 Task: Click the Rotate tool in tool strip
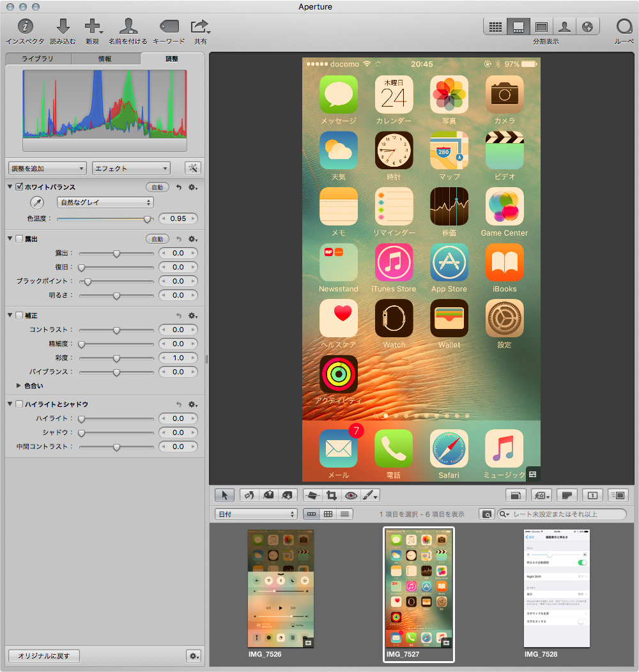pyautogui.click(x=249, y=496)
